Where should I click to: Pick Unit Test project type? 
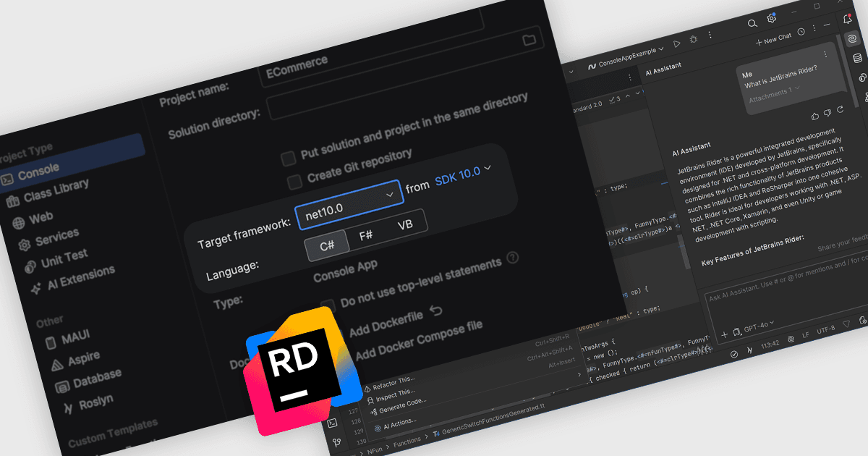click(55, 260)
